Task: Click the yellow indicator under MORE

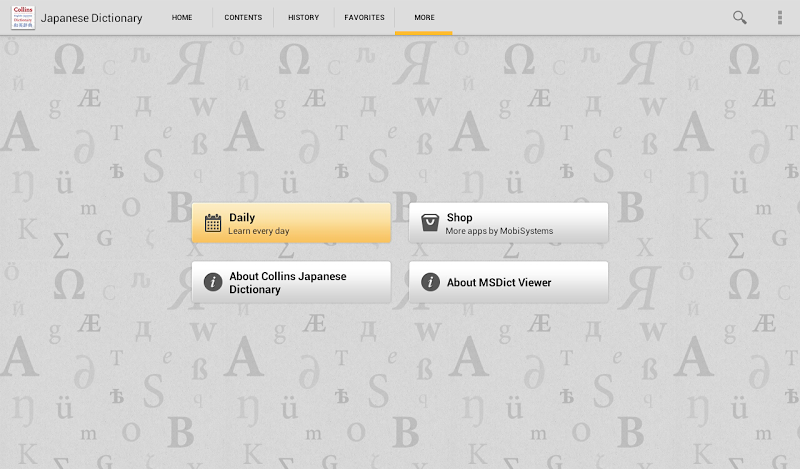Action: pyautogui.click(x=423, y=33)
